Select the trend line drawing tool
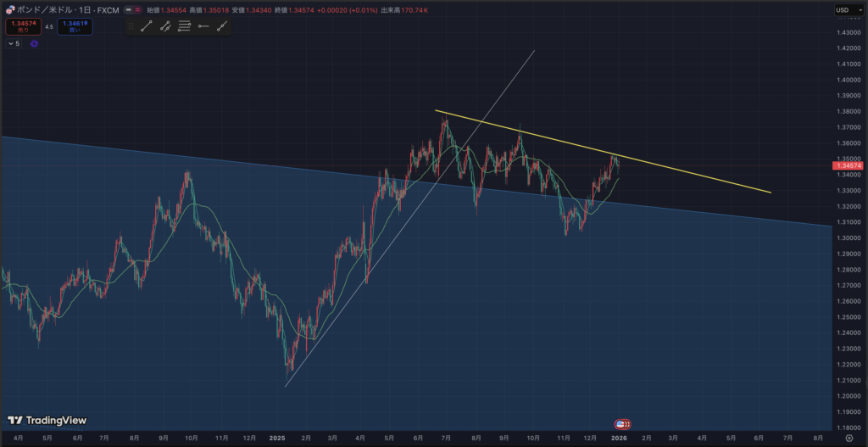This screenshot has width=868, height=447. tap(146, 26)
